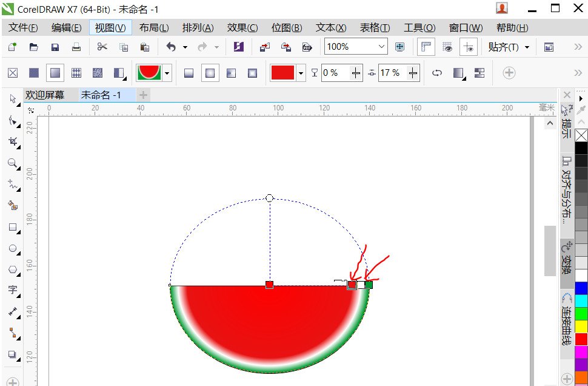Open the 效果(C) menu
Viewport: 588px width, 386px height.
click(242, 28)
